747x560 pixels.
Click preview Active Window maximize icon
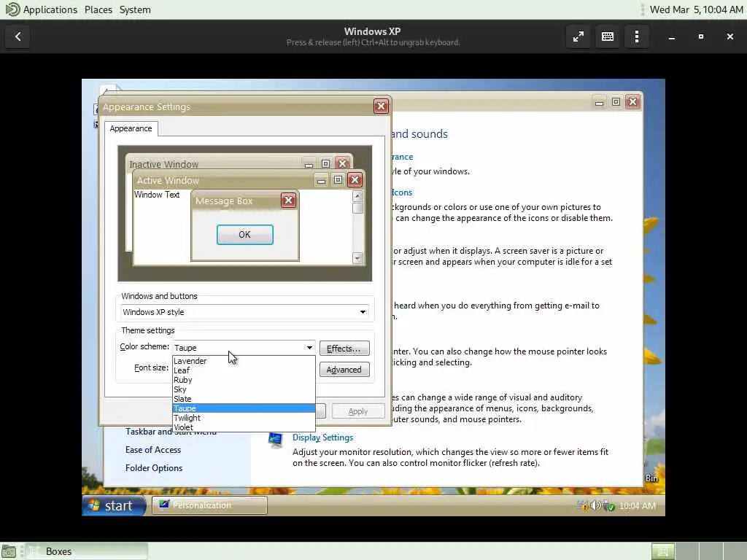click(338, 180)
